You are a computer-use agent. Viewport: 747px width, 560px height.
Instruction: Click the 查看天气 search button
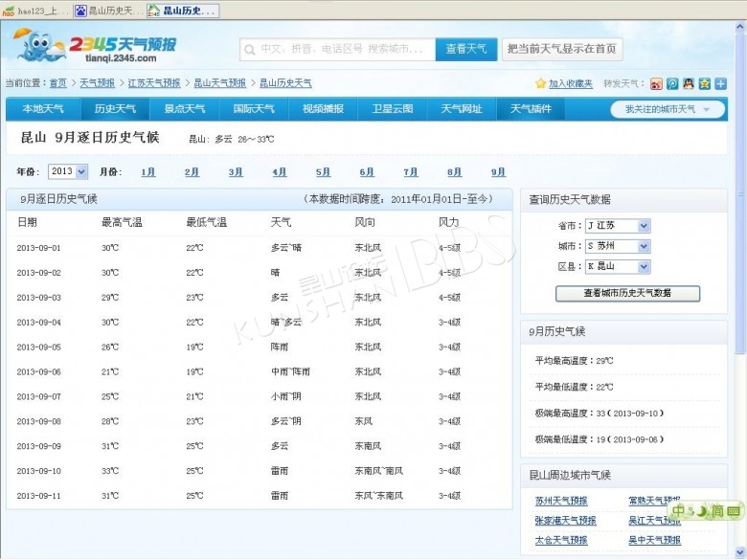coord(465,49)
